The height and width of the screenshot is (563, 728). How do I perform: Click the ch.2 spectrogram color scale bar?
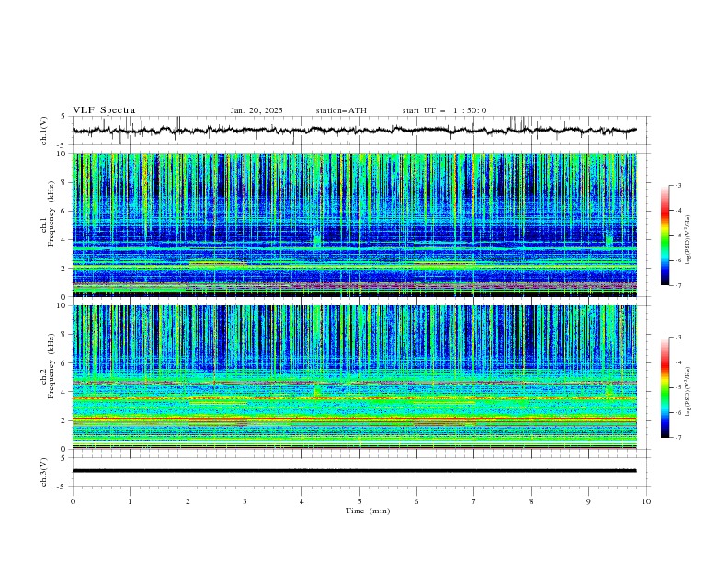click(665, 387)
